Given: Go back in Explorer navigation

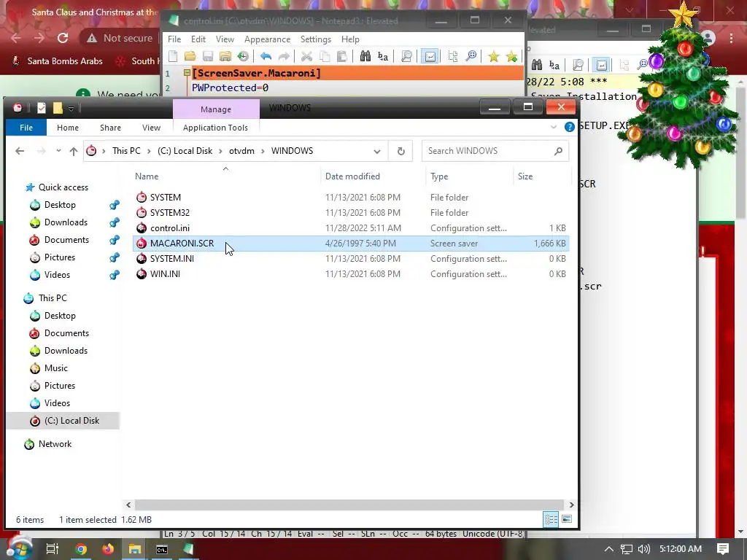Looking at the screenshot, I should (20, 151).
